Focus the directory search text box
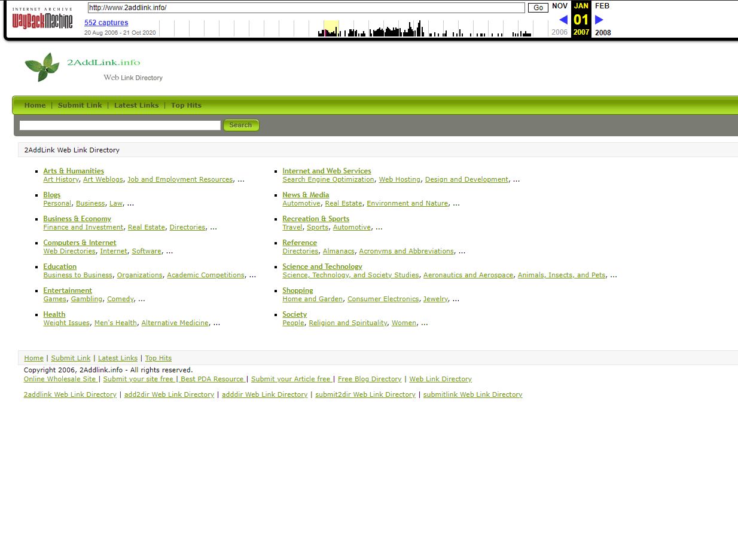 coord(120,125)
